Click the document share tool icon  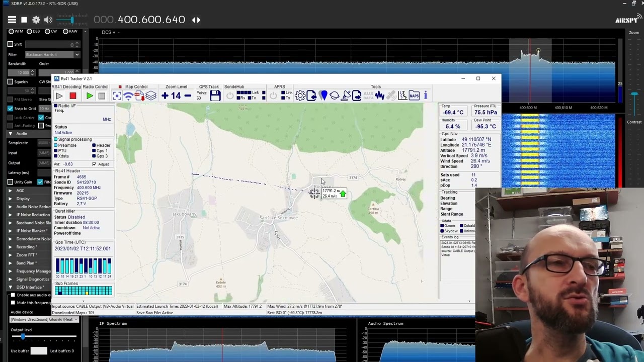(x=357, y=96)
